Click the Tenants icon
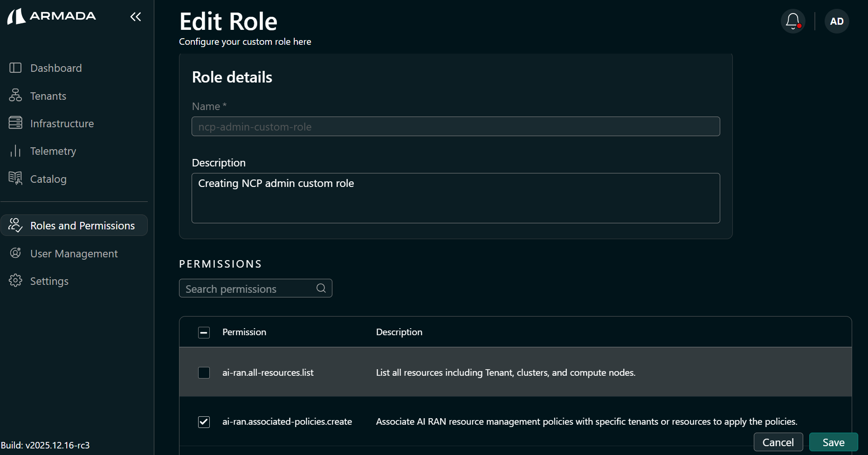 tap(15, 96)
